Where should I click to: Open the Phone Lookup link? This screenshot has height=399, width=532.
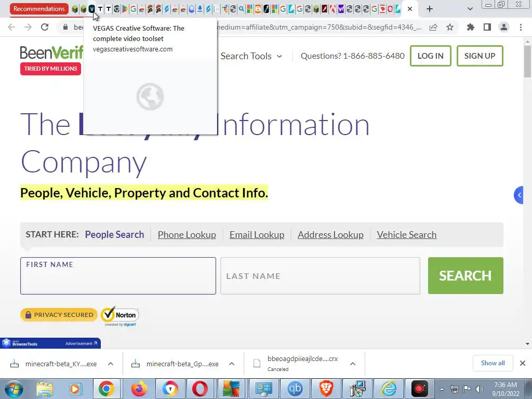tap(187, 234)
